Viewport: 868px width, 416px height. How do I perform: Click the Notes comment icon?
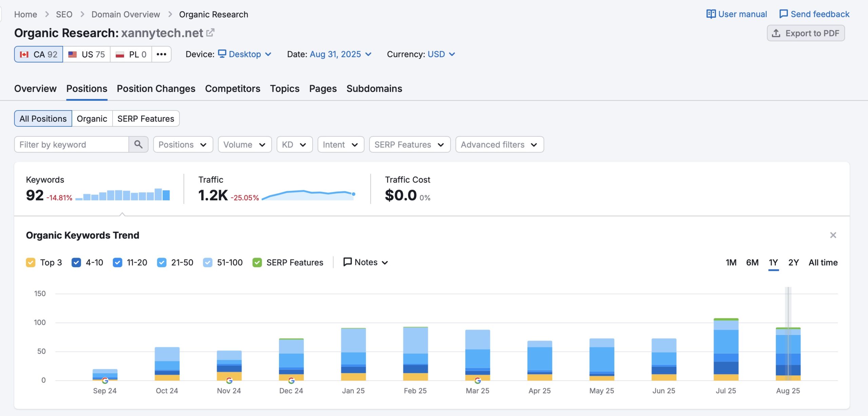(347, 262)
